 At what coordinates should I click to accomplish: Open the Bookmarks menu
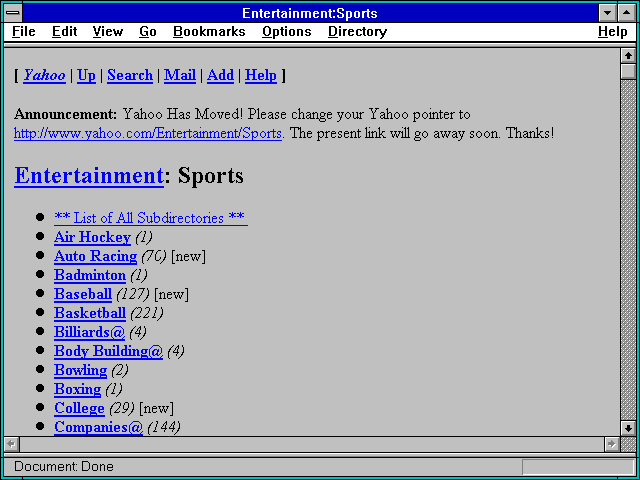point(209,32)
